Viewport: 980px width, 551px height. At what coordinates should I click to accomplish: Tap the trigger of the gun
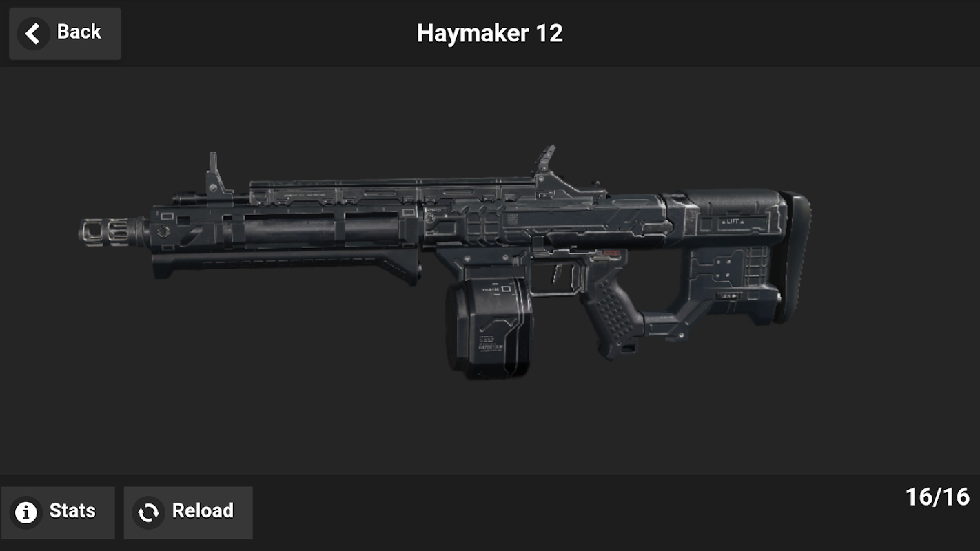point(557,275)
